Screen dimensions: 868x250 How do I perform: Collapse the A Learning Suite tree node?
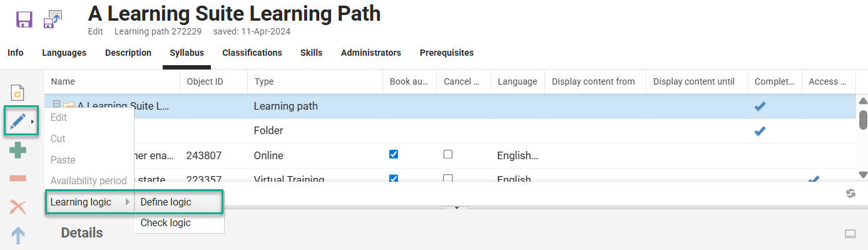click(56, 105)
